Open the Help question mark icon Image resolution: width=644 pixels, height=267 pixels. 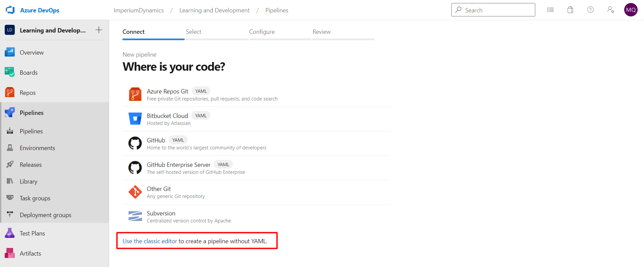click(590, 10)
